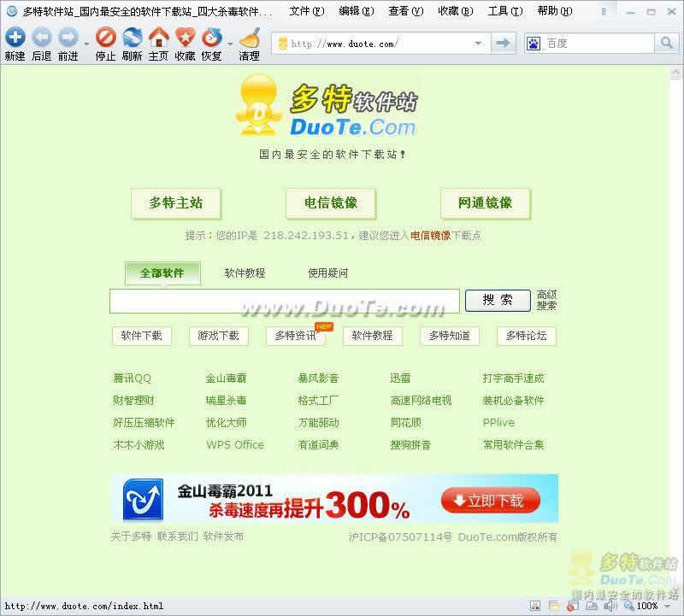The image size is (684, 616).
Task: Open the back/forward history dropdown arrow
Action: [86, 44]
